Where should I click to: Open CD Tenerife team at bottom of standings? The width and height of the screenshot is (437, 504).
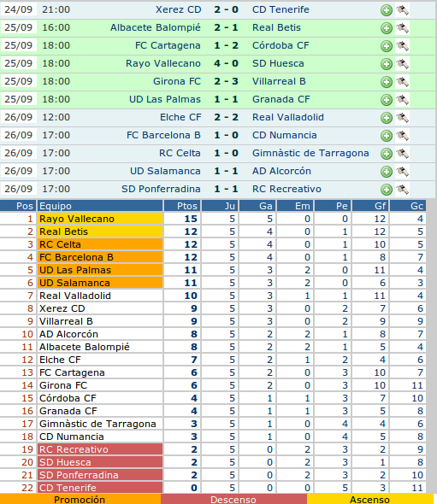(x=68, y=488)
